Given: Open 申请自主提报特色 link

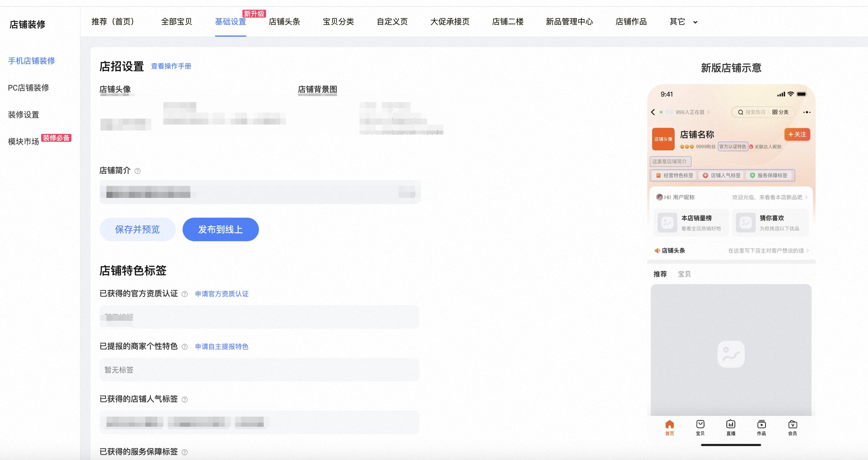Looking at the screenshot, I should point(222,347).
